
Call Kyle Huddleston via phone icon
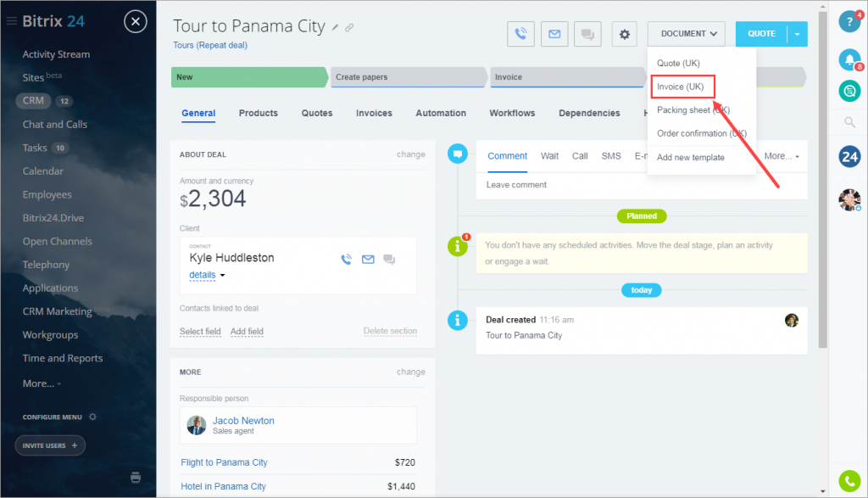click(x=347, y=260)
